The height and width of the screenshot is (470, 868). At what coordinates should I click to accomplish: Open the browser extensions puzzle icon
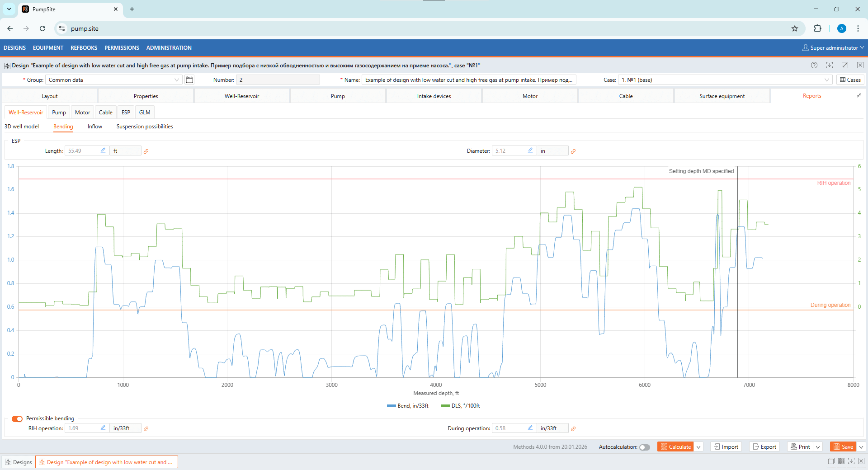click(x=817, y=28)
